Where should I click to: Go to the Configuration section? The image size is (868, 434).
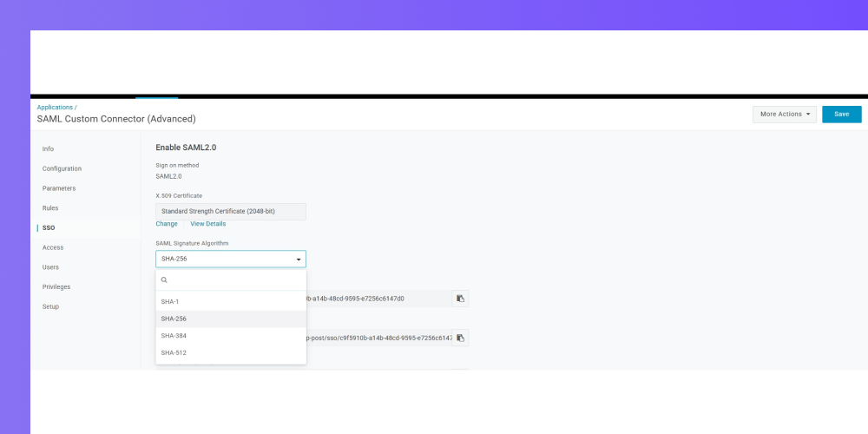[x=62, y=169]
